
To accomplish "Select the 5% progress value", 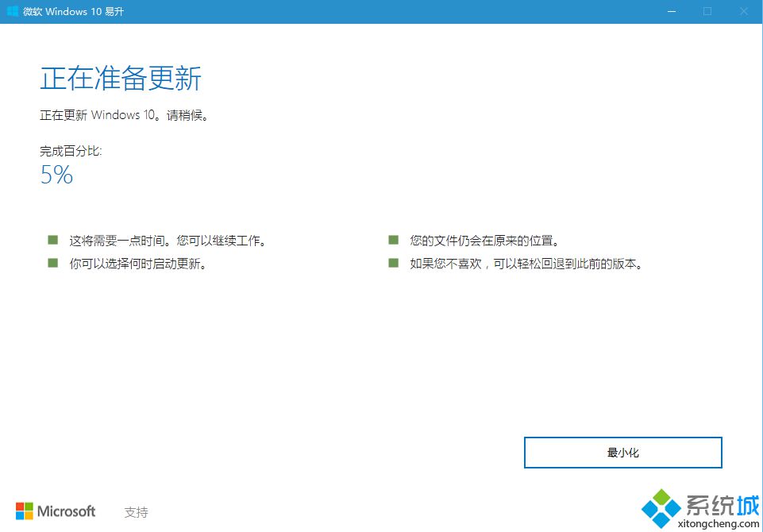I will coord(56,174).
